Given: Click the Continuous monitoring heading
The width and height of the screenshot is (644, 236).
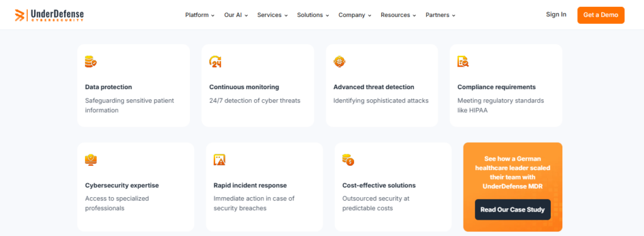Looking at the screenshot, I should pos(244,87).
